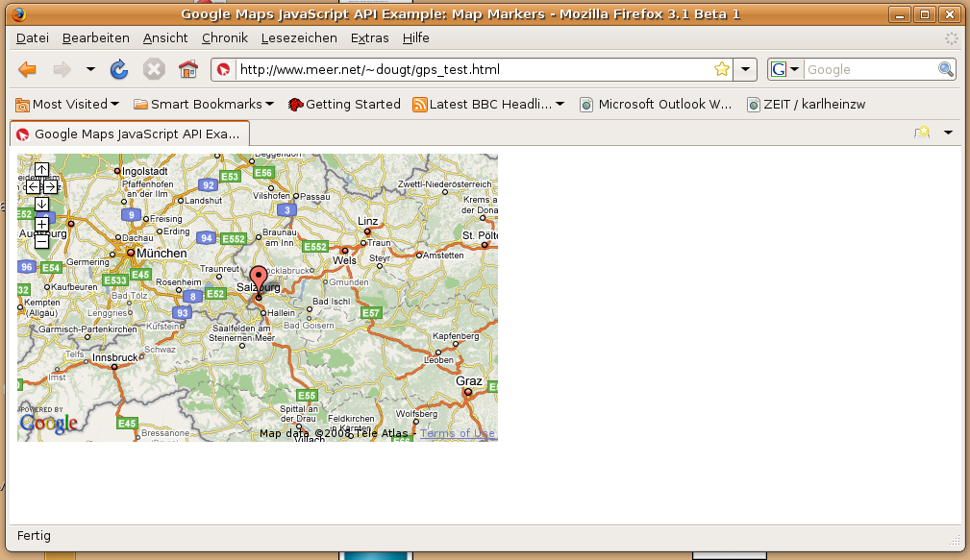
Task: Click the München label on the map
Action: click(x=162, y=253)
